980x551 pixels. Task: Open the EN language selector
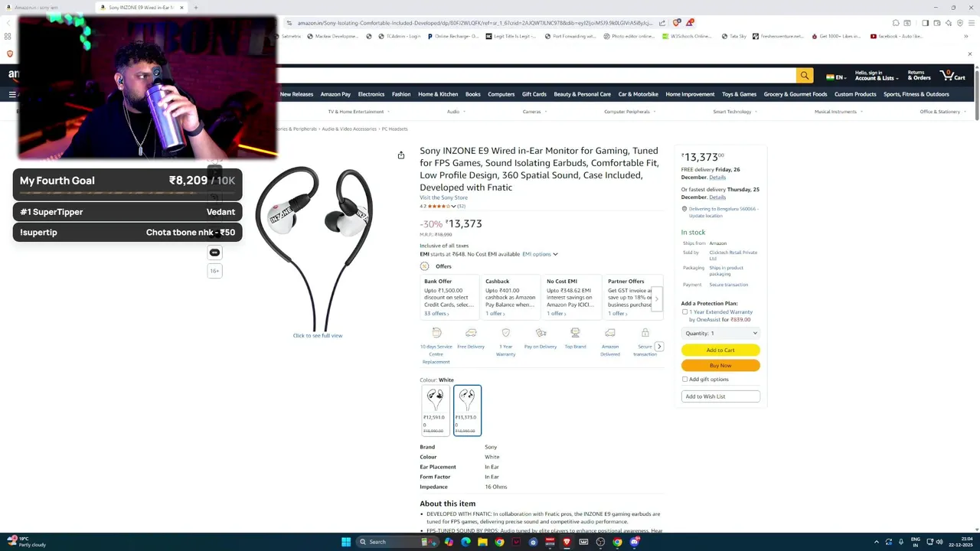(x=836, y=77)
